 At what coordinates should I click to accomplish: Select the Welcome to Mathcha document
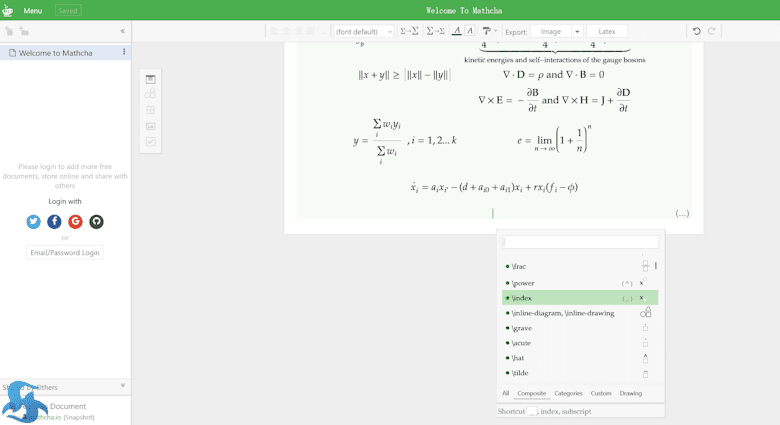click(55, 53)
